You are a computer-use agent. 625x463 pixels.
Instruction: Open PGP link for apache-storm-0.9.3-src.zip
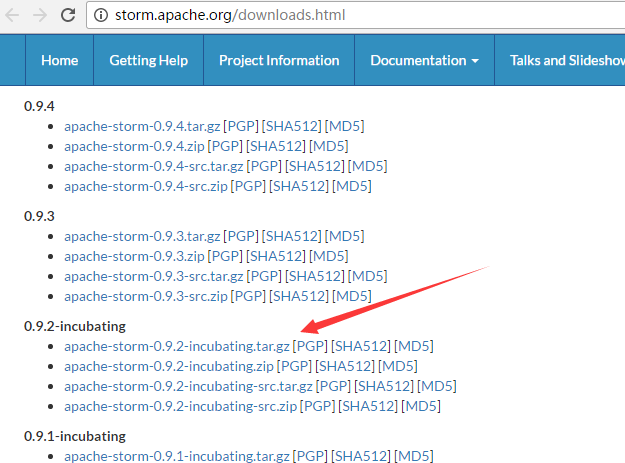[248, 296]
